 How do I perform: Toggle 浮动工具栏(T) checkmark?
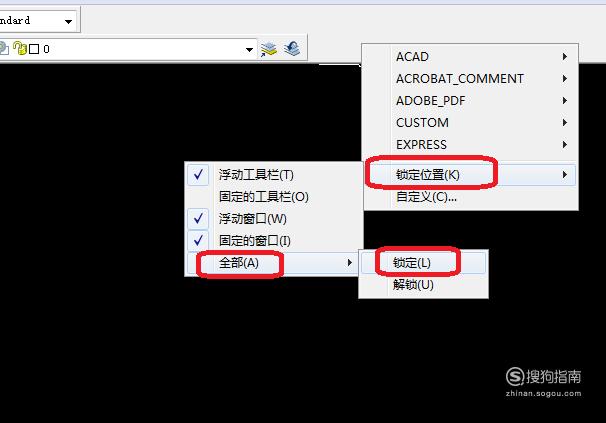(x=198, y=175)
